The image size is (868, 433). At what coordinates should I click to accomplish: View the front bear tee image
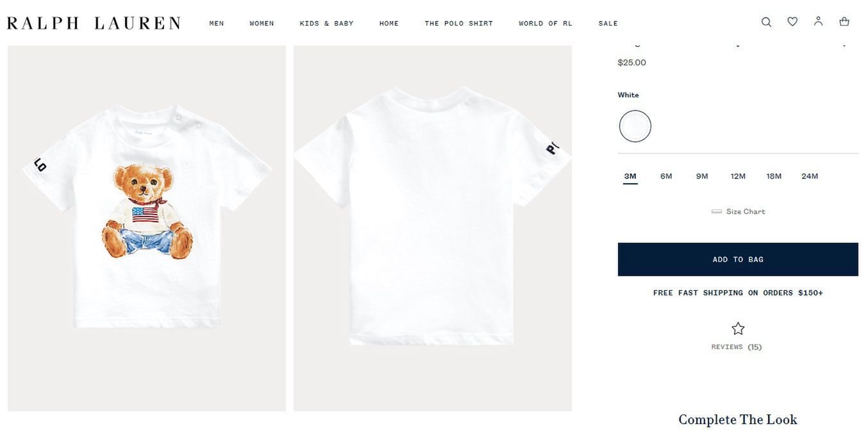click(147, 228)
